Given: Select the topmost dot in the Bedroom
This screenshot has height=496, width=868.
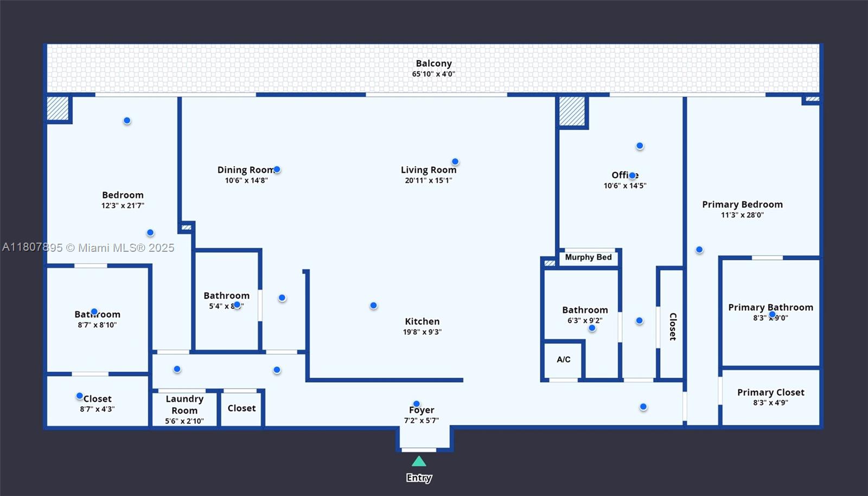Looking at the screenshot, I should coord(127,120).
